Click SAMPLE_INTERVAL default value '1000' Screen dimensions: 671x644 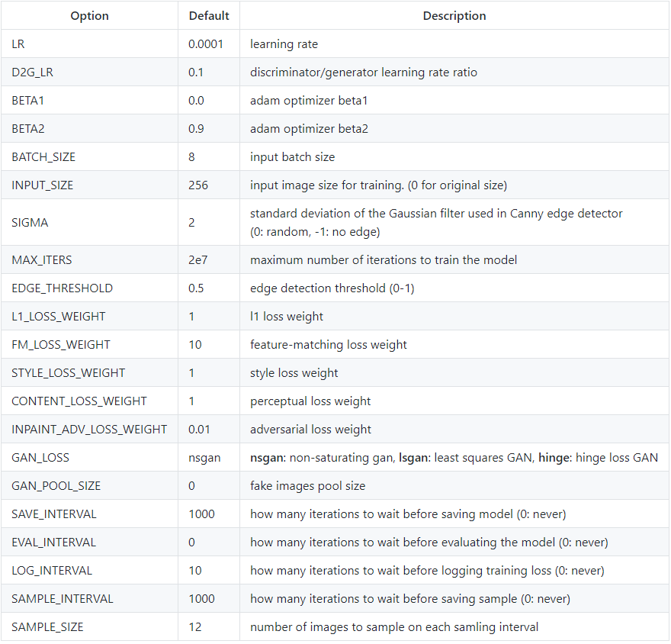coord(201,599)
